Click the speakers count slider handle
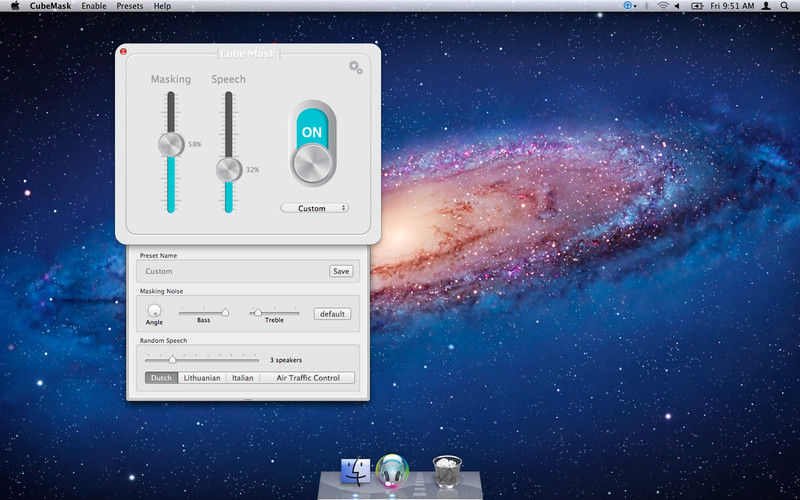Image resolution: width=800 pixels, height=500 pixels. point(172,360)
